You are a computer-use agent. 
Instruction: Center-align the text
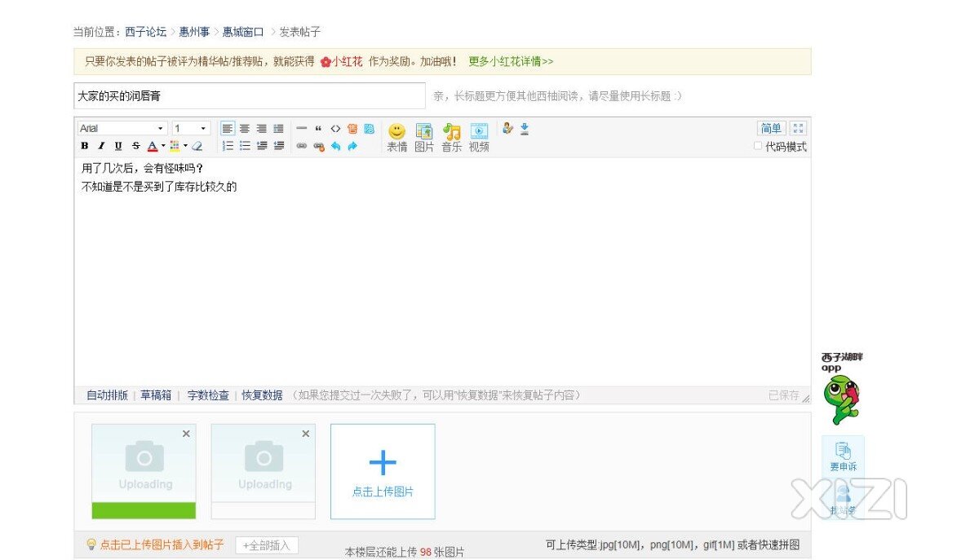coord(245,129)
